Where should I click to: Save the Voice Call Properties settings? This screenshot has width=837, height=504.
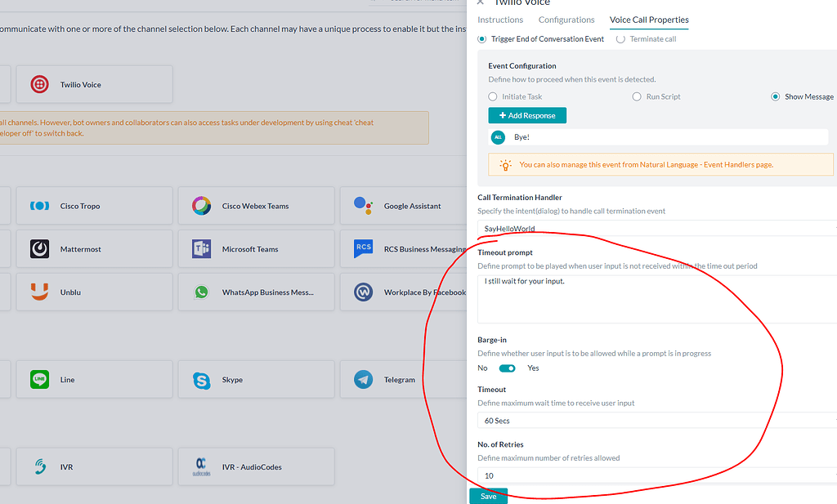488,495
